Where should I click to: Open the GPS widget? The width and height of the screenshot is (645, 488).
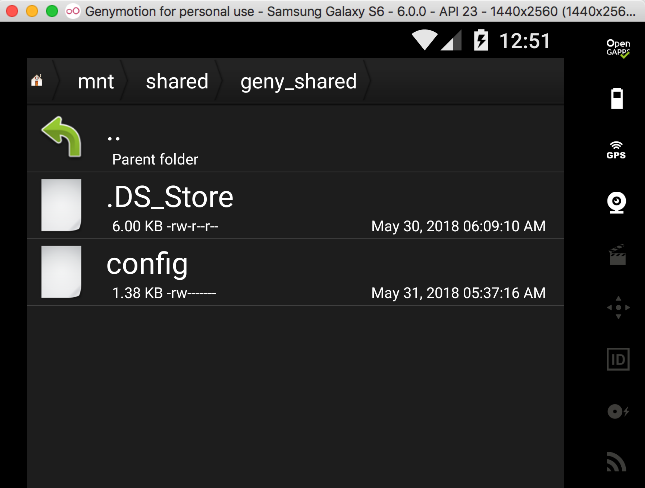pos(616,150)
